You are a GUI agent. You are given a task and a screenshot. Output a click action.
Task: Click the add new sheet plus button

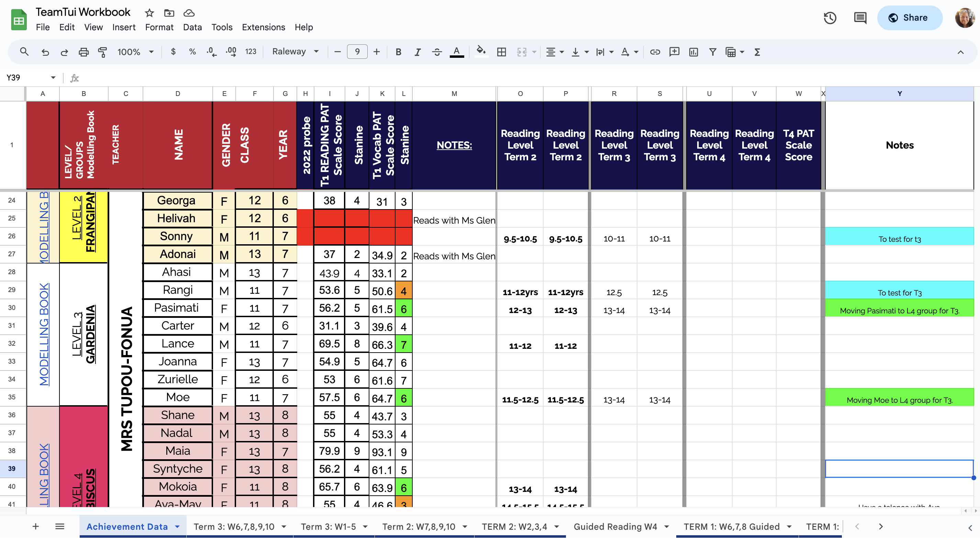(x=36, y=527)
